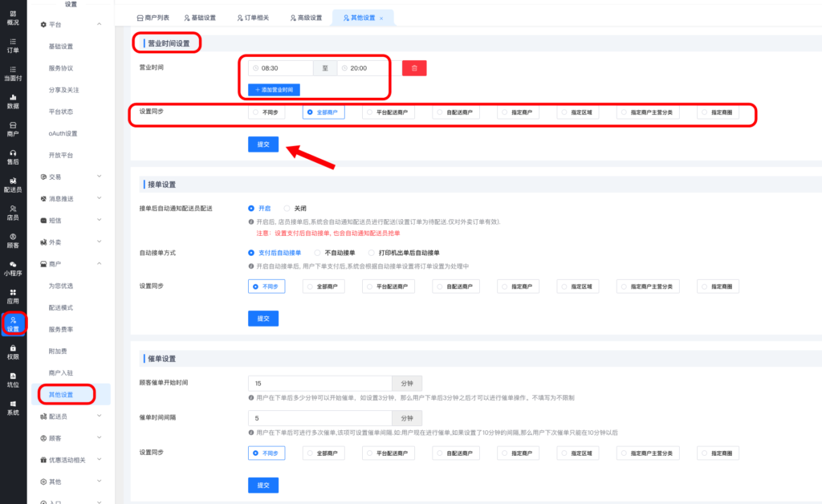822x504 pixels.
Task: Click the 订单 orders sidebar icon
Action: [13, 46]
